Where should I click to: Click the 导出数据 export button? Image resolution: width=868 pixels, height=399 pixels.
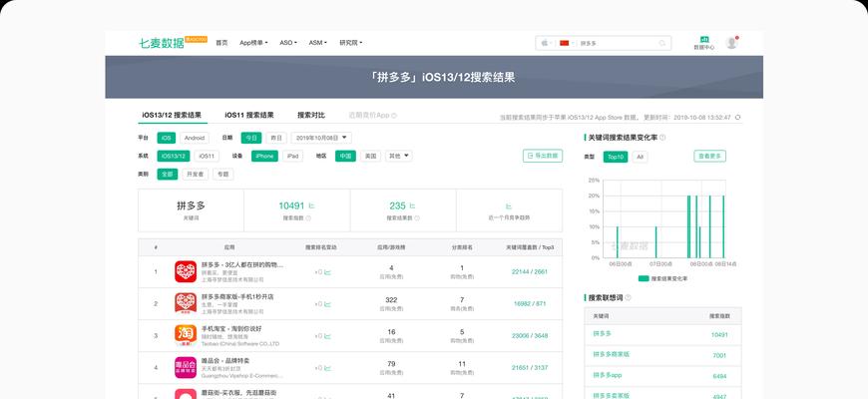coord(543,156)
